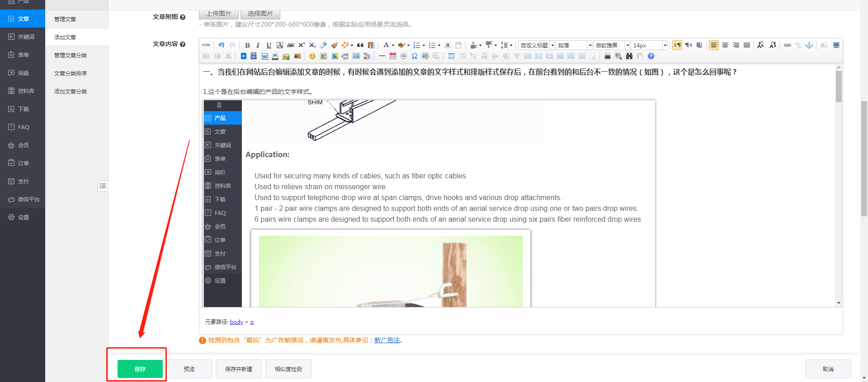
Task: Apply text color with the A swatch
Action: pos(386,45)
